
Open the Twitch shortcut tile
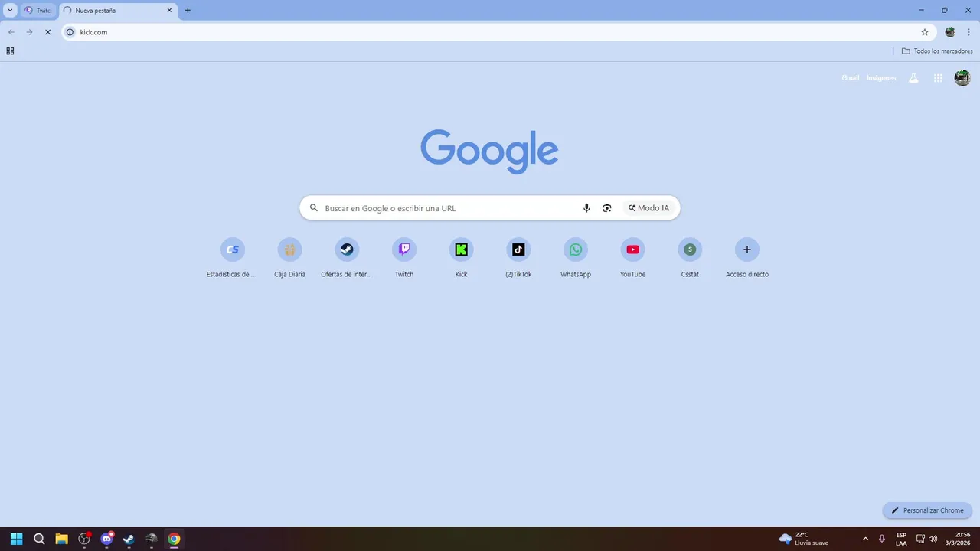point(404,258)
